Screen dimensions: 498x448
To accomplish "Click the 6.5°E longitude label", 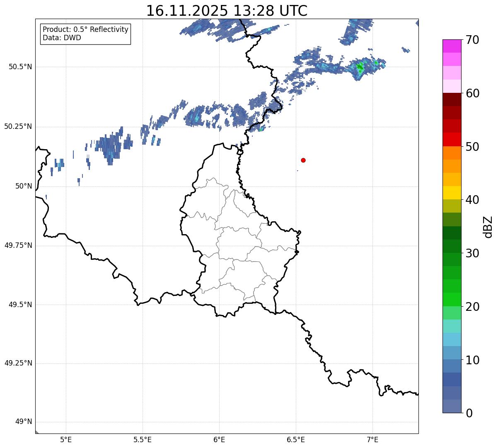I will pos(296,440).
